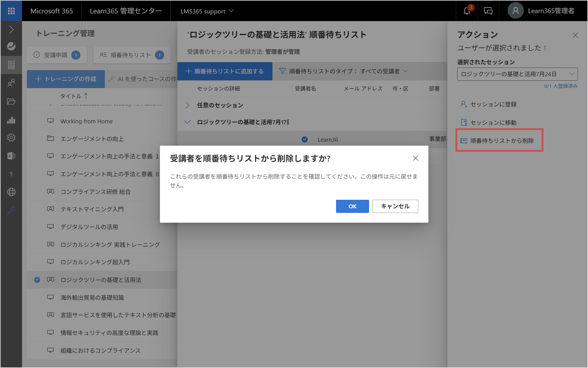Expand the 任意のセッション group
Screen dimensions: 588x368
187,105
